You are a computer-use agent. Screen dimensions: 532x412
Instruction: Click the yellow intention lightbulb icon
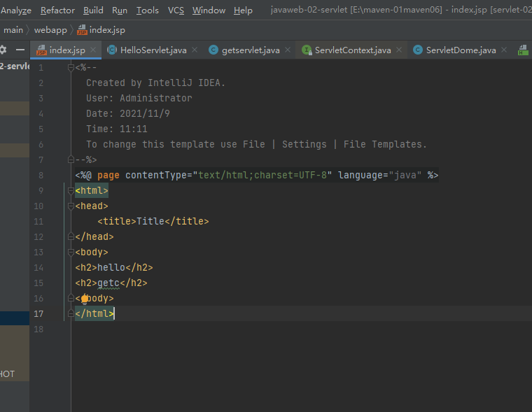(x=85, y=299)
